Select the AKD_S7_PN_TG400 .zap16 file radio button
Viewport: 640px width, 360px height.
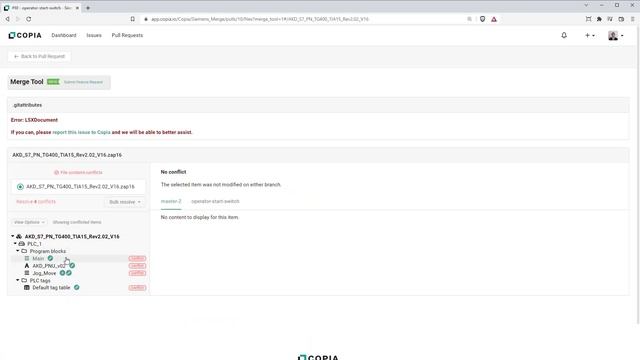[x=20, y=187]
